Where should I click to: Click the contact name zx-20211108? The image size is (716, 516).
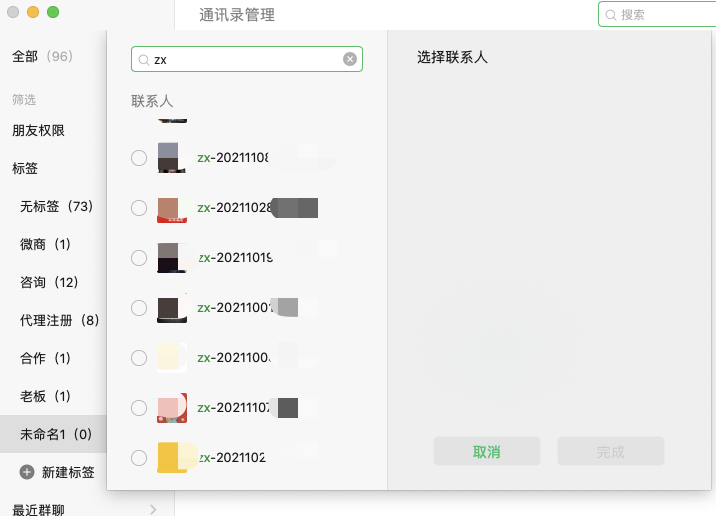[233, 158]
